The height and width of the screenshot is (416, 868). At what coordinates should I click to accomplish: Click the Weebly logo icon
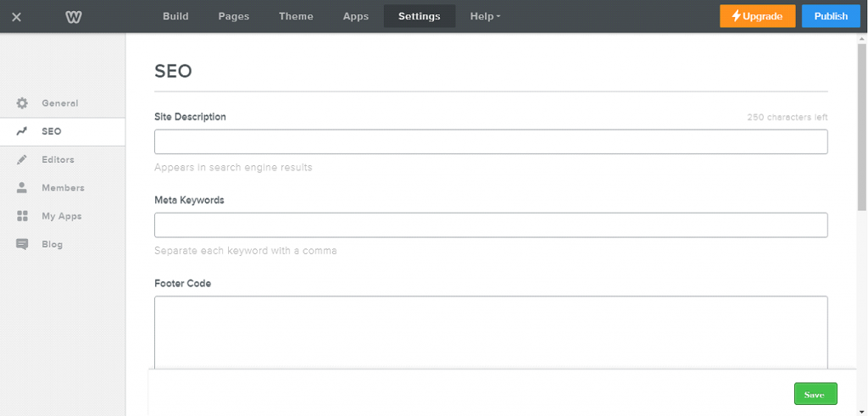click(x=74, y=17)
